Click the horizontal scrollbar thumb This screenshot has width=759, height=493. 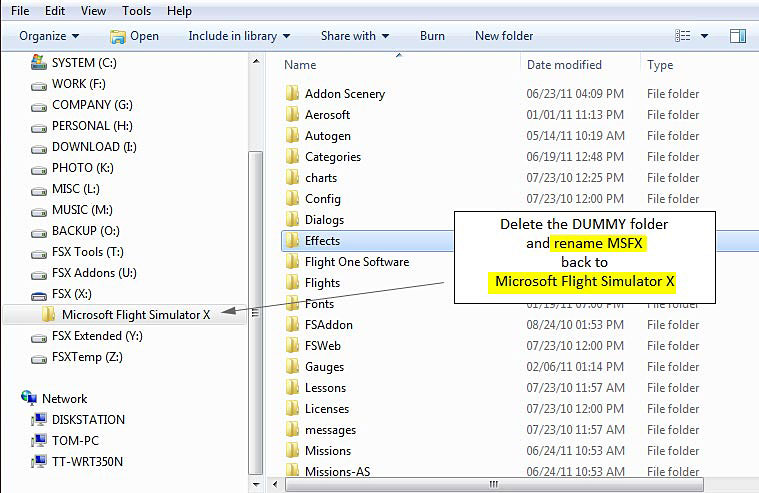click(x=494, y=484)
